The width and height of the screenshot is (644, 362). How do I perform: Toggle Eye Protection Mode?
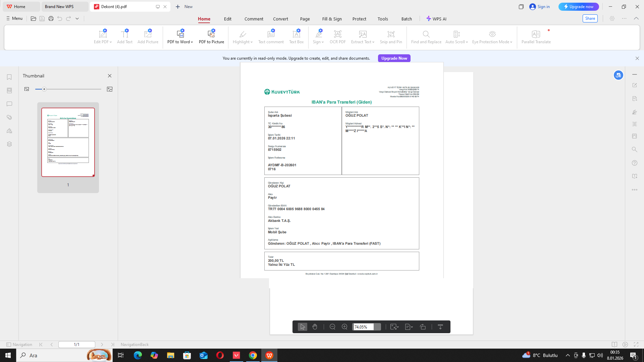click(x=492, y=37)
